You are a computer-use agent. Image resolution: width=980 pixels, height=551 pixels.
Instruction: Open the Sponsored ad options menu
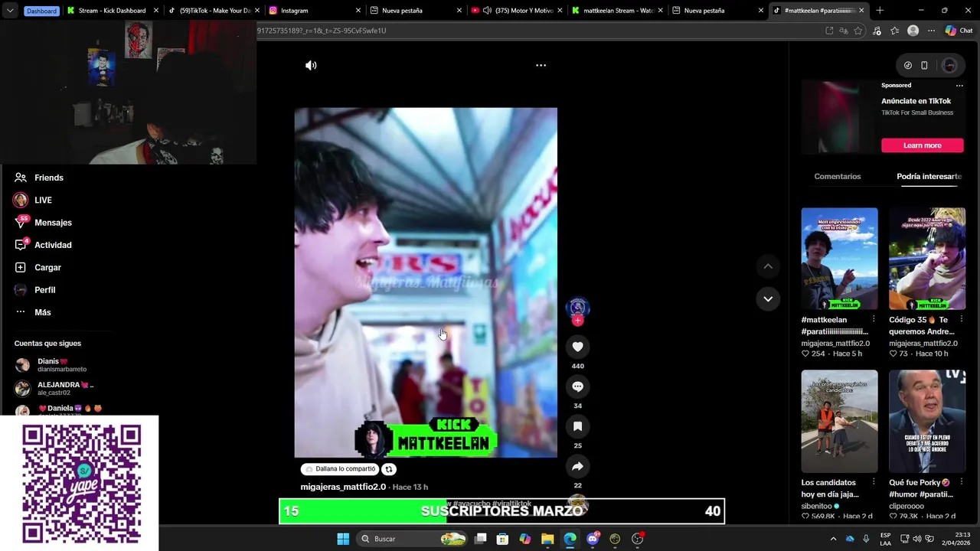click(x=959, y=86)
